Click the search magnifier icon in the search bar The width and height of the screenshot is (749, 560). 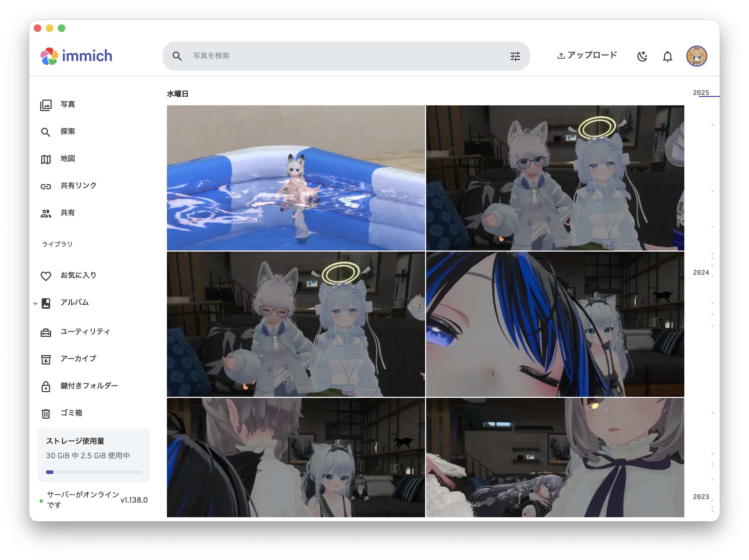(x=177, y=56)
